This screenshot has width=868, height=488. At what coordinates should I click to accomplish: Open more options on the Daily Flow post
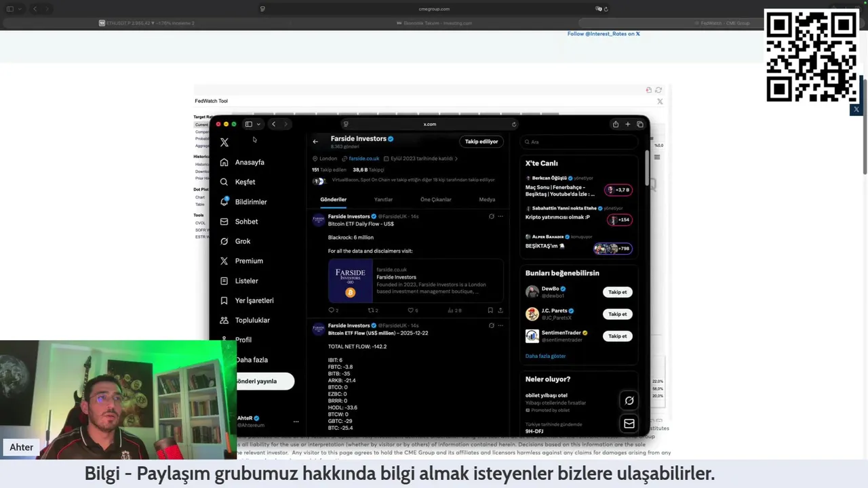click(500, 216)
